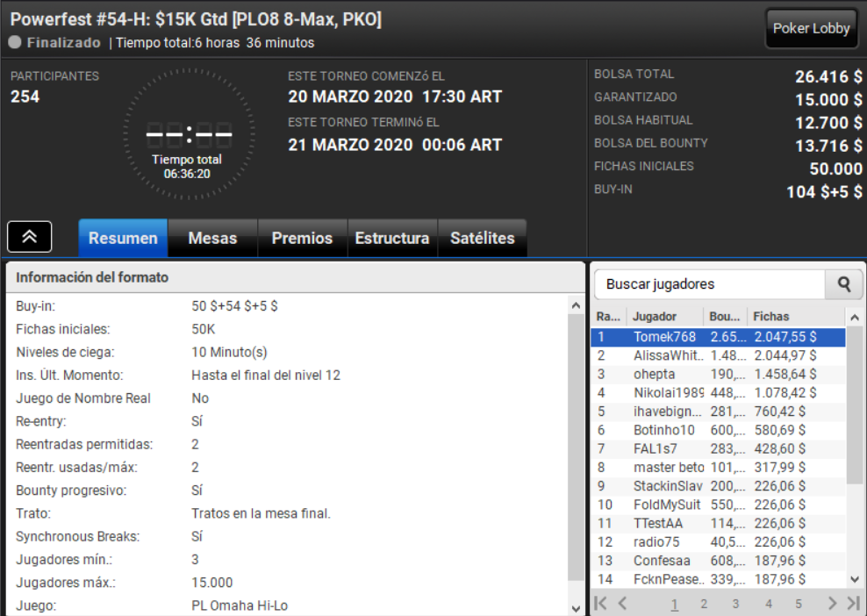This screenshot has height=616, width=867.
Task: Collapse the header with double-chevron button
Action: tap(29, 237)
